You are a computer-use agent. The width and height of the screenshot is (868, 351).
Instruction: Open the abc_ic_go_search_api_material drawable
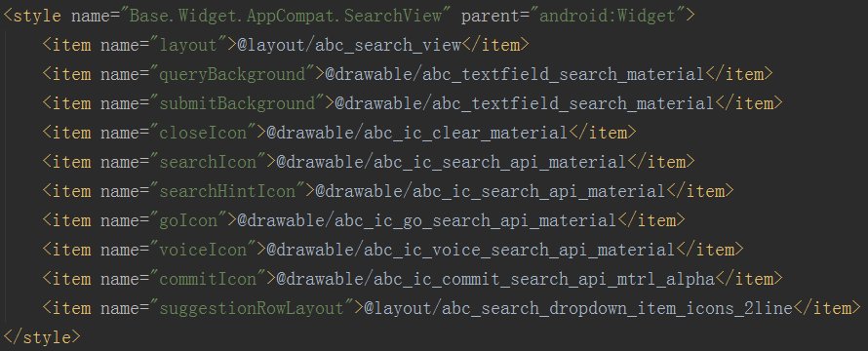427,221
